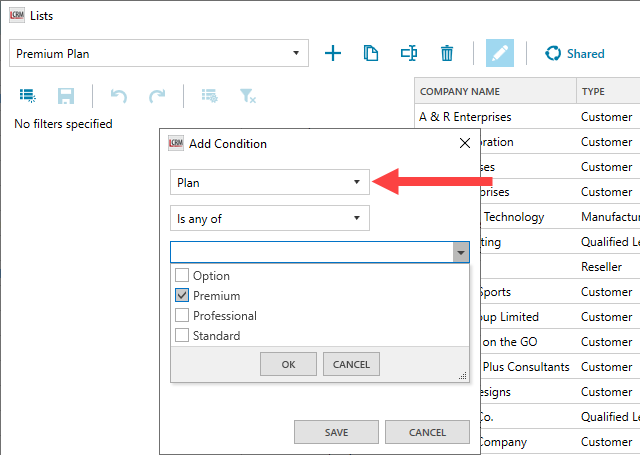Click the undo arrow icon
Image resolution: width=640 pixels, height=455 pixels.
(118, 96)
